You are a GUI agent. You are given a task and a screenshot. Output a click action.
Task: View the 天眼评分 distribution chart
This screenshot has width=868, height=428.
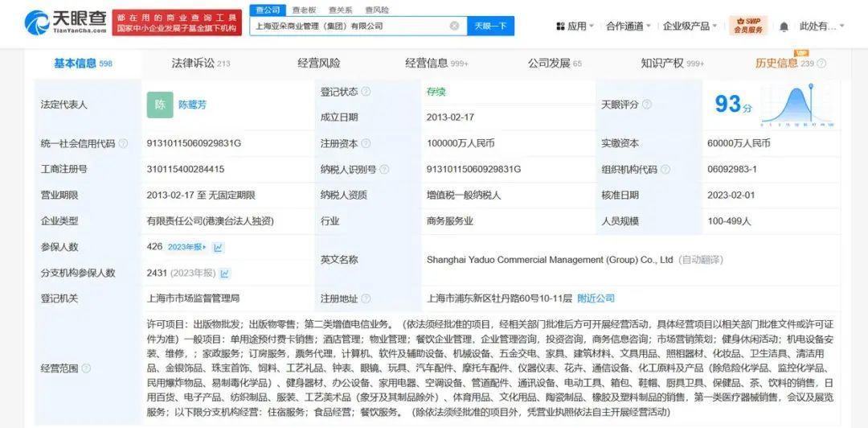pos(797,105)
